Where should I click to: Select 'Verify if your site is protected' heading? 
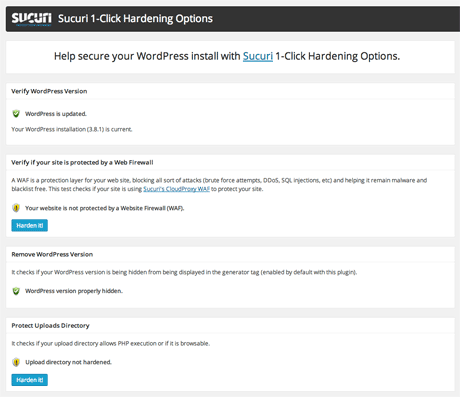pyautogui.click(x=82, y=162)
